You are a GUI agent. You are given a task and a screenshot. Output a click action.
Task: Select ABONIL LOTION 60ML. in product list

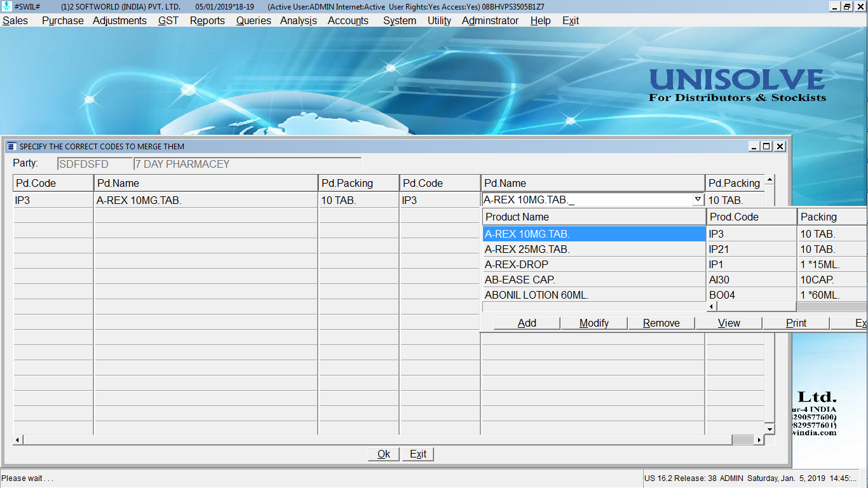[x=594, y=295]
